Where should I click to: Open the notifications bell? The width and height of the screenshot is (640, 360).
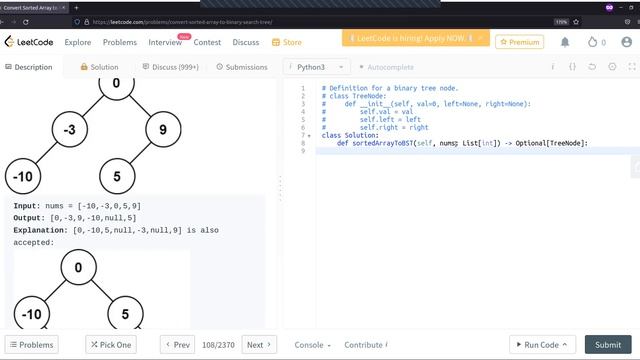565,42
